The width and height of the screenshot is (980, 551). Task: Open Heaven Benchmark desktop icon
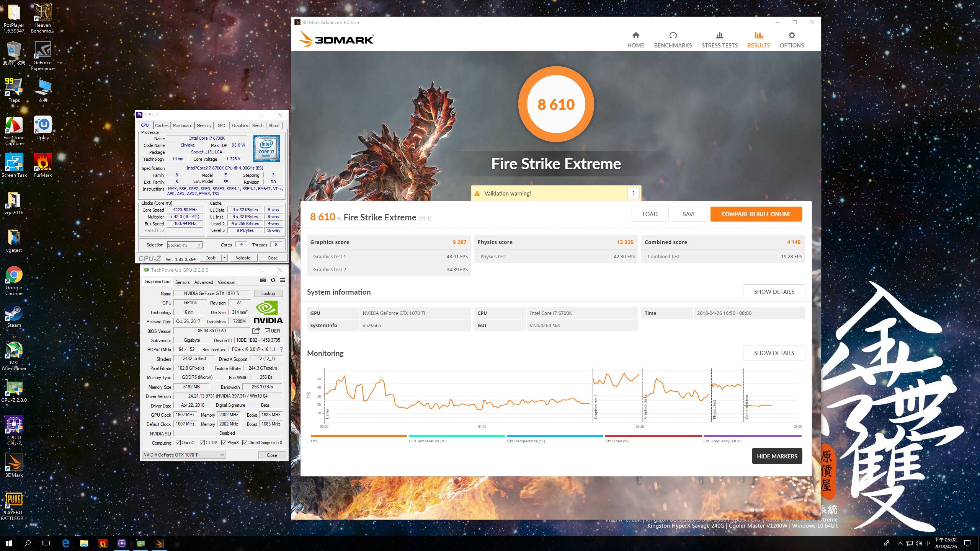pyautogui.click(x=42, y=18)
